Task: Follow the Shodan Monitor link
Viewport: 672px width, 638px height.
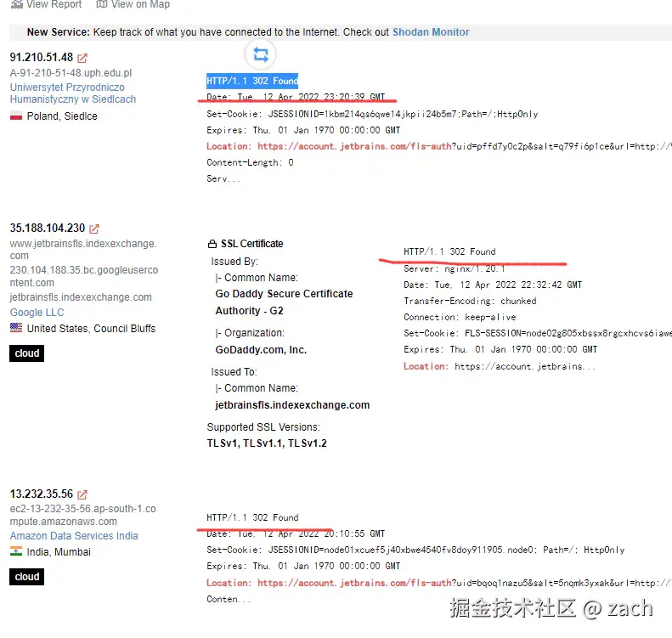Action: (431, 32)
